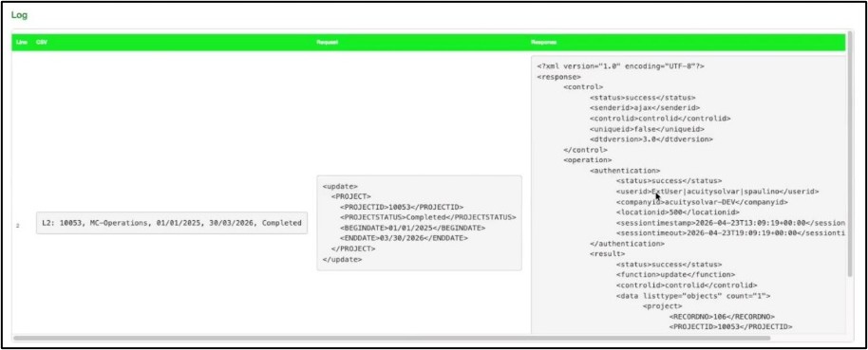Click the horizontal scrollbar at the bottom
Screen dimensions: 868x350
tap(391, 338)
